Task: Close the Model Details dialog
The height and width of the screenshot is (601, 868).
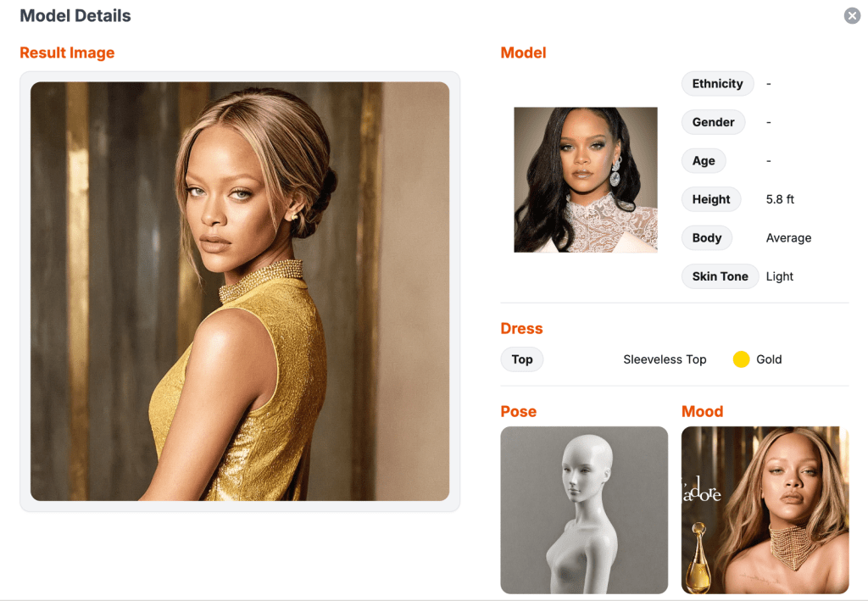Action: coord(852,16)
